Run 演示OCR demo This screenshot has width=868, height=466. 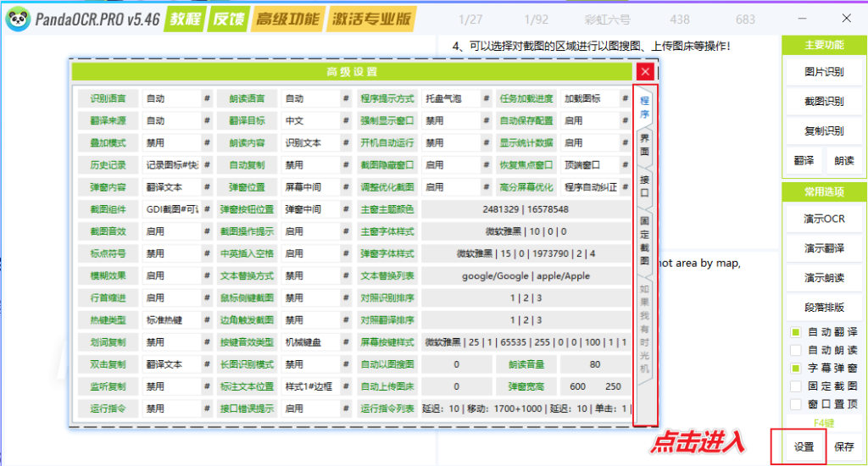pyautogui.click(x=824, y=219)
